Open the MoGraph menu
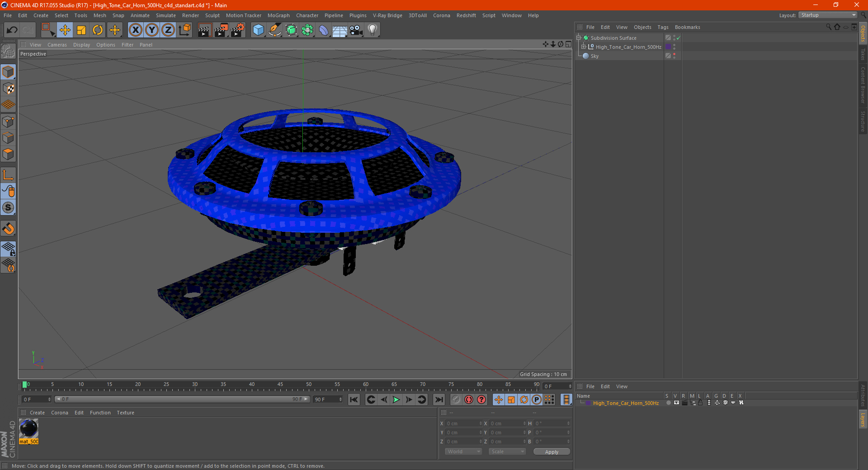 pyautogui.click(x=278, y=15)
